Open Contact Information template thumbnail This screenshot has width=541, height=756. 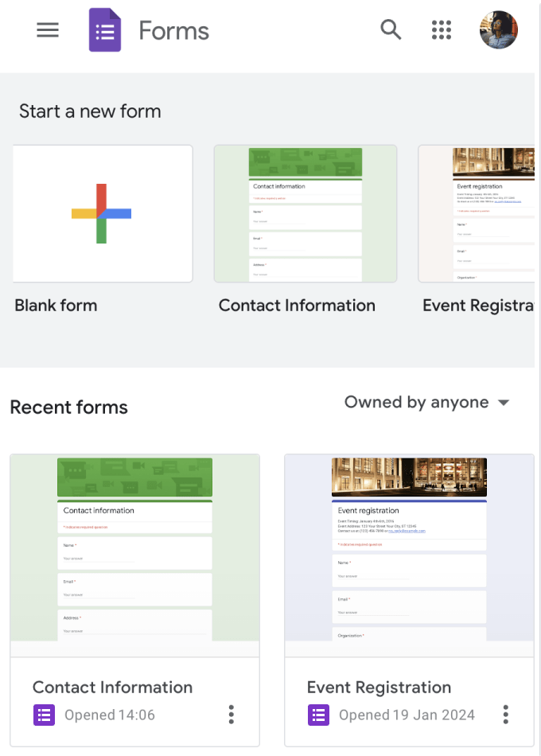(x=306, y=213)
